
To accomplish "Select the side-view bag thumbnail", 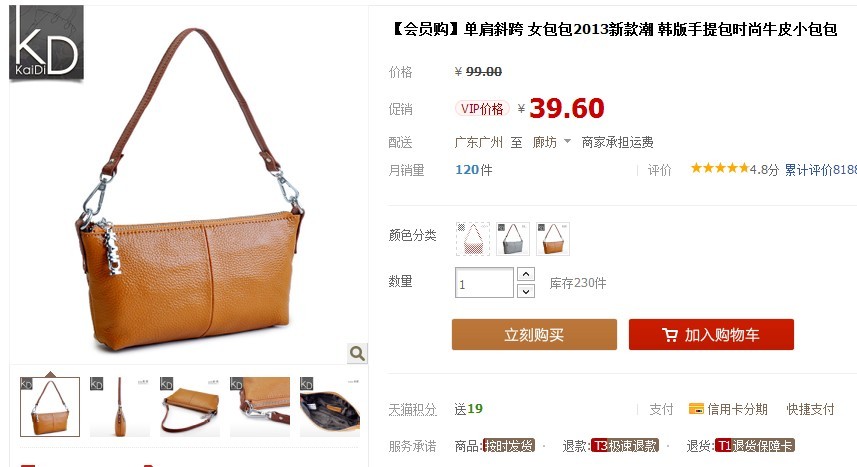I will [120, 407].
